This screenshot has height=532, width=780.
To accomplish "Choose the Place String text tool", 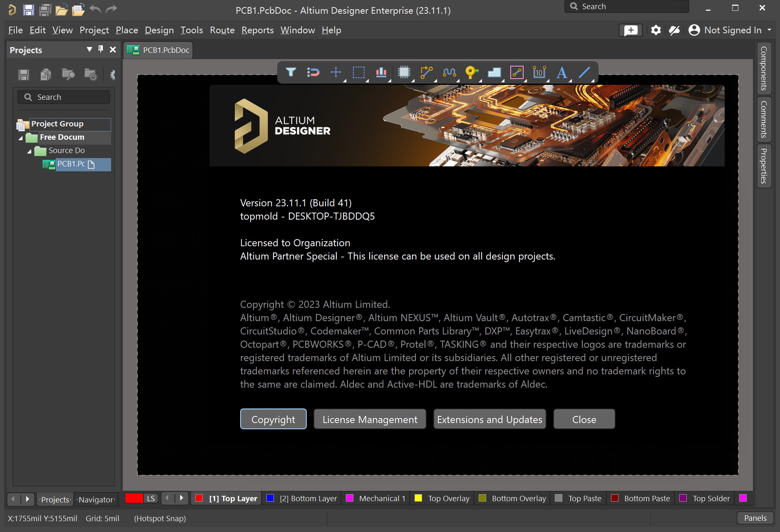I will coord(562,72).
